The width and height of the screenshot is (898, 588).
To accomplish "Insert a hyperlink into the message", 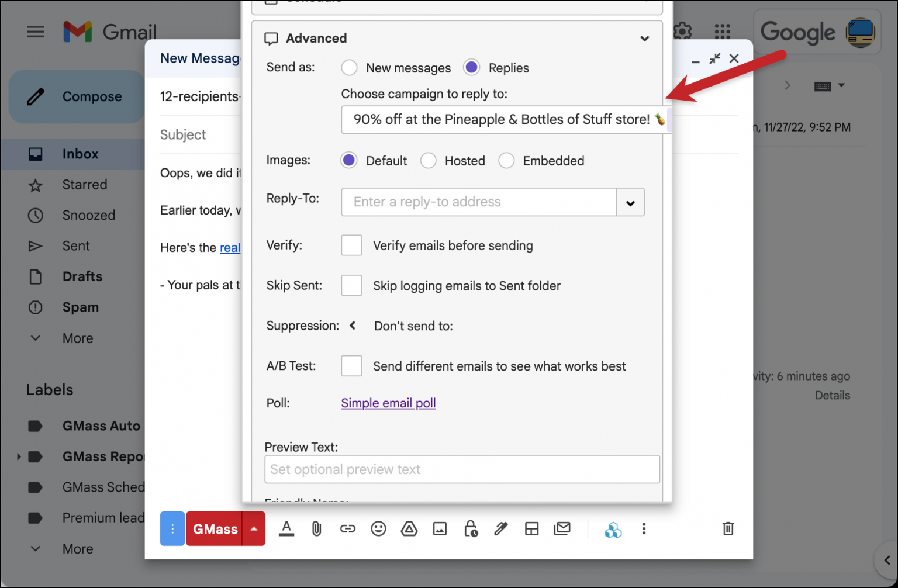I will pos(347,528).
